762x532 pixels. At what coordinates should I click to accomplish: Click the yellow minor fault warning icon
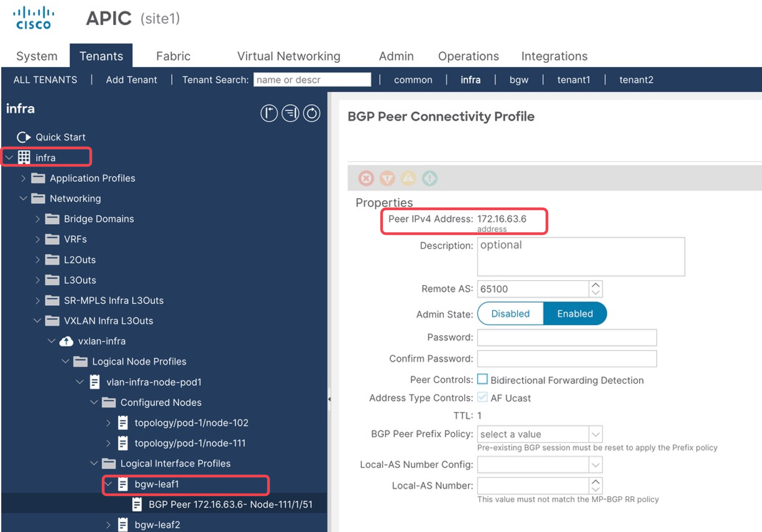(x=408, y=178)
